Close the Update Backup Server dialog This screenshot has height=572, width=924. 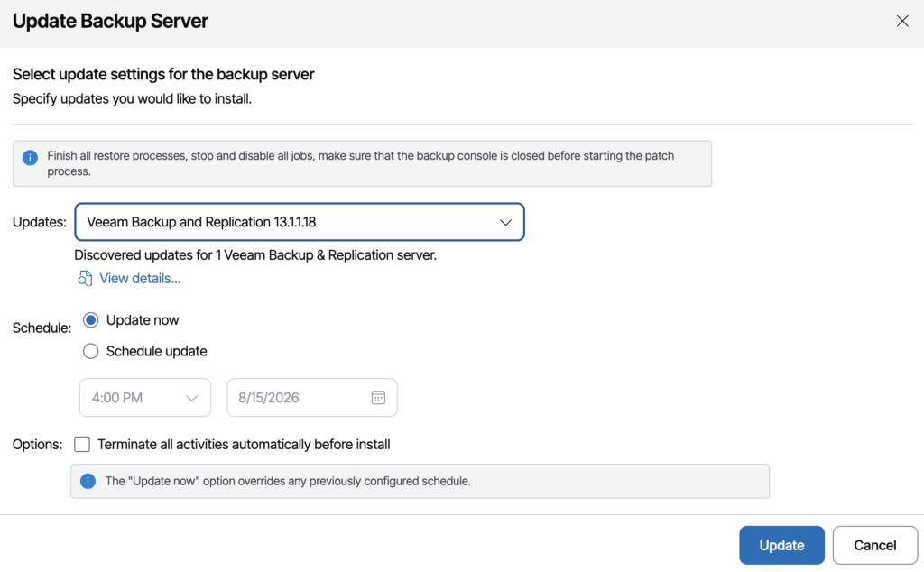click(x=902, y=22)
